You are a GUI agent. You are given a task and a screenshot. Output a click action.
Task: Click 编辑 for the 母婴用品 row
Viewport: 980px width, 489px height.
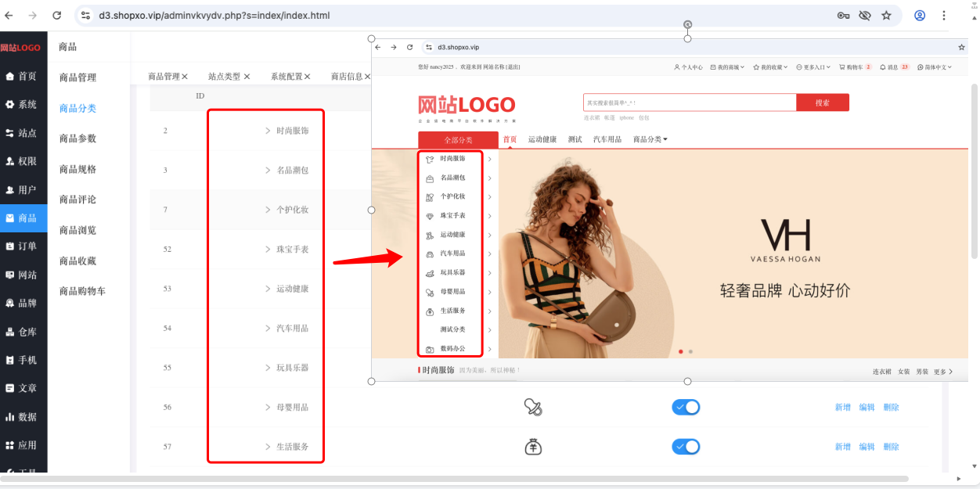click(x=867, y=408)
